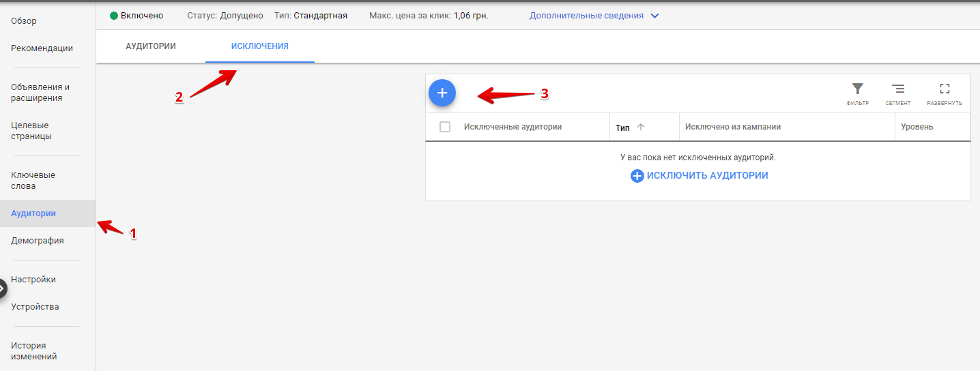
Task: Open Целевые страницы in sidebar
Action: point(31,131)
